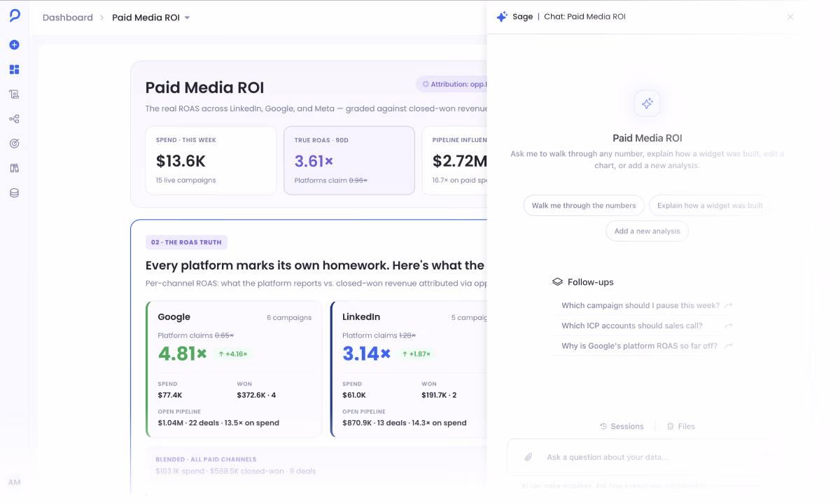Screen dimensions: 840x504
Task: Select the True ROAS 90D card
Action: 349,160
